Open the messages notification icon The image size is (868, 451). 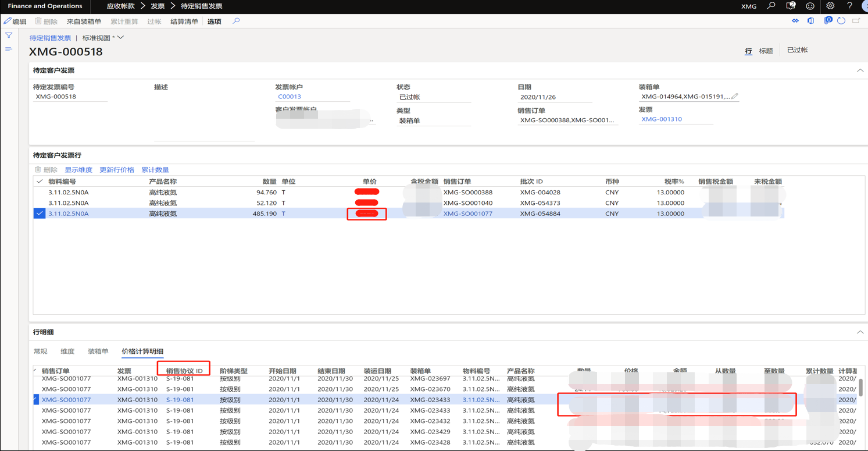[791, 6]
